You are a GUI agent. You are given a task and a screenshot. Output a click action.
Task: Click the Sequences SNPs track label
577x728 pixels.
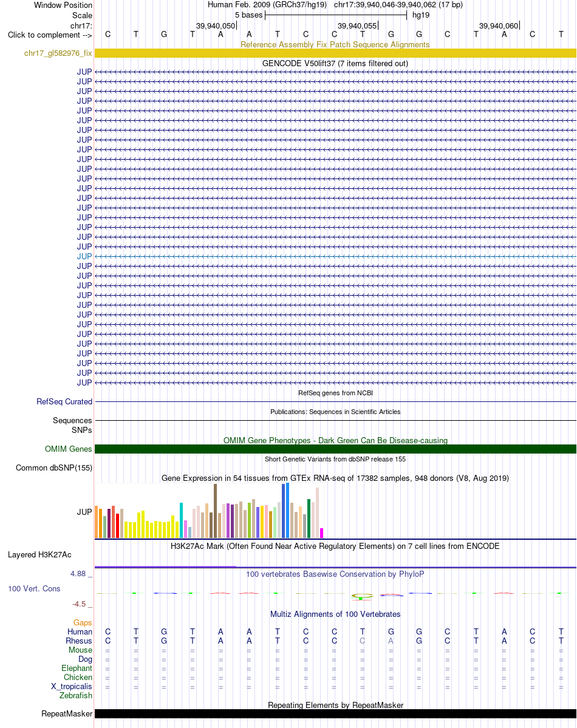coord(72,425)
